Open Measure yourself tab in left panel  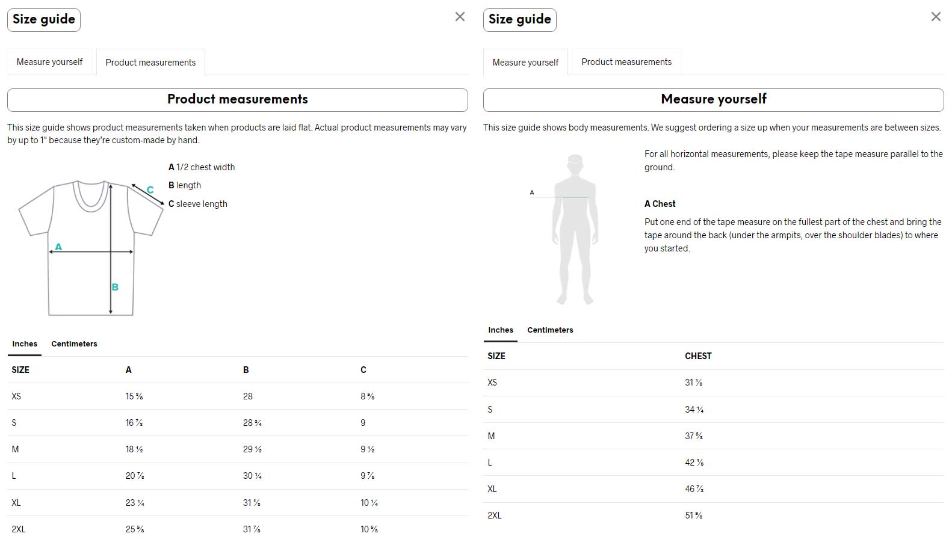[50, 62]
